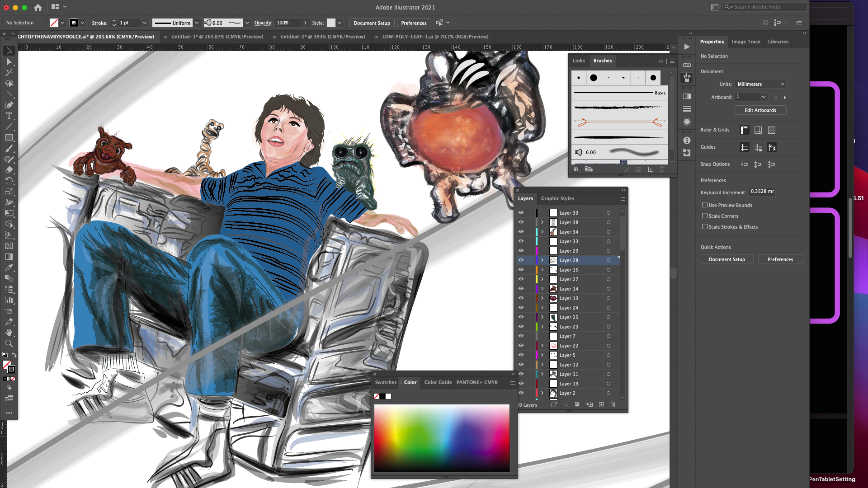This screenshot has height=488, width=868.
Task: Select the Selection tool arrow
Action: (9, 51)
